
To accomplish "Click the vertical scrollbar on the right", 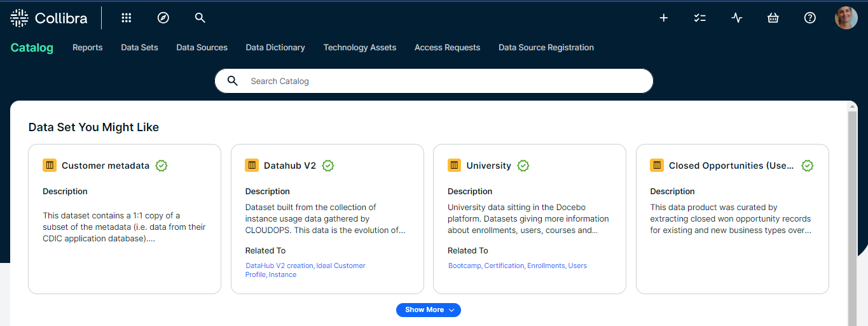I will pyautogui.click(x=852, y=216).
